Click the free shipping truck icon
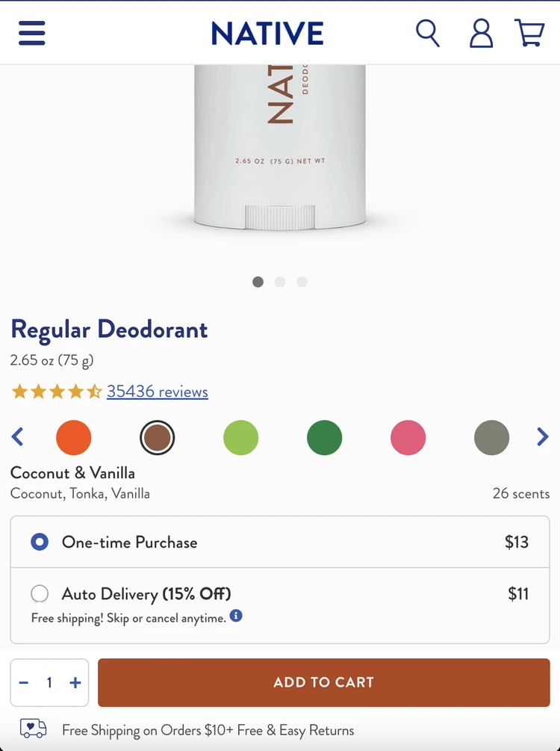This screenshot has width=560, height=751. [33, 729]
